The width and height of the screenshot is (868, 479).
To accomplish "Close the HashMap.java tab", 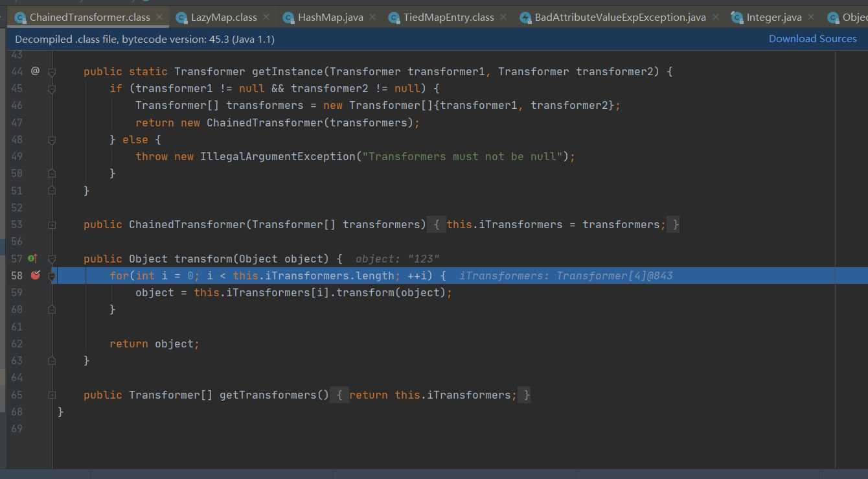I will coord(372,18).
